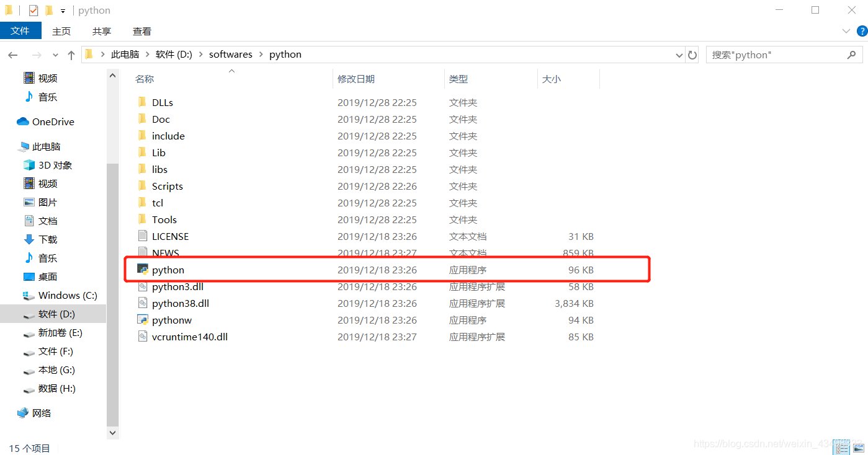Open Quick Access Toolbar customize dropdown

tap(63, 11)
